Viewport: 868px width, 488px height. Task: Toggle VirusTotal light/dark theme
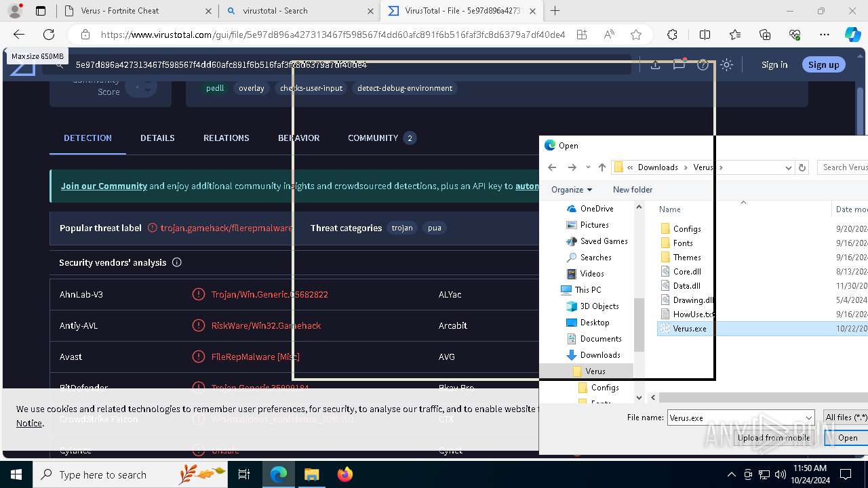pos(727,65)
